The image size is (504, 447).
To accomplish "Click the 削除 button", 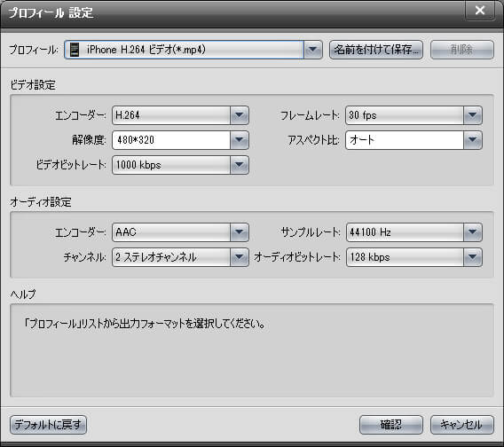I will (462, 50).
